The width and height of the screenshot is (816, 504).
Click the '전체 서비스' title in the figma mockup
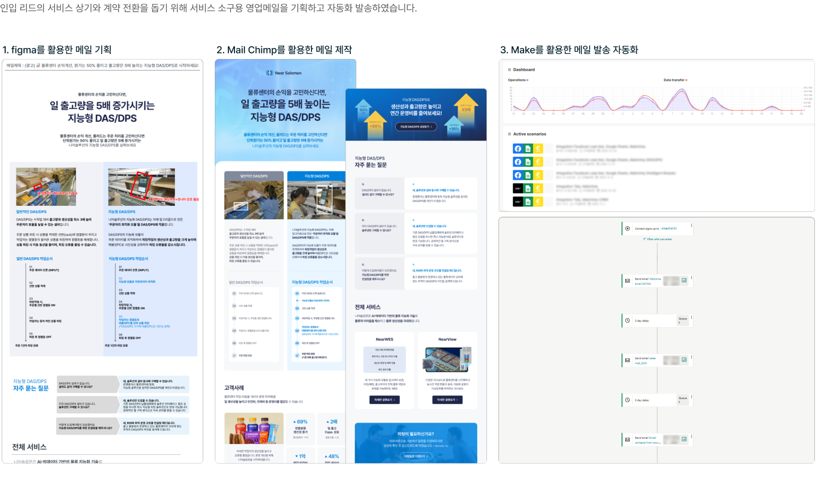click(x=30, y=447)
